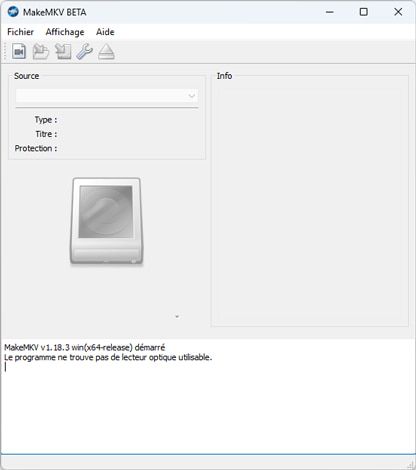Click the log line 'Le programme ne trouve pas de lecteur optique'
This screenshot has height=470, width=416.
coord(108,357)
